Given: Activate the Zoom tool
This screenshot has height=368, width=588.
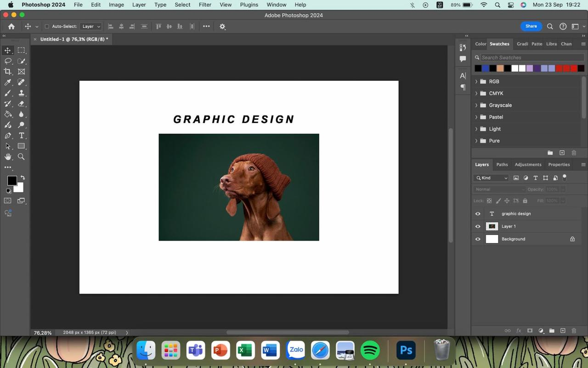Looking at the screenshot, I should (21, 157).
